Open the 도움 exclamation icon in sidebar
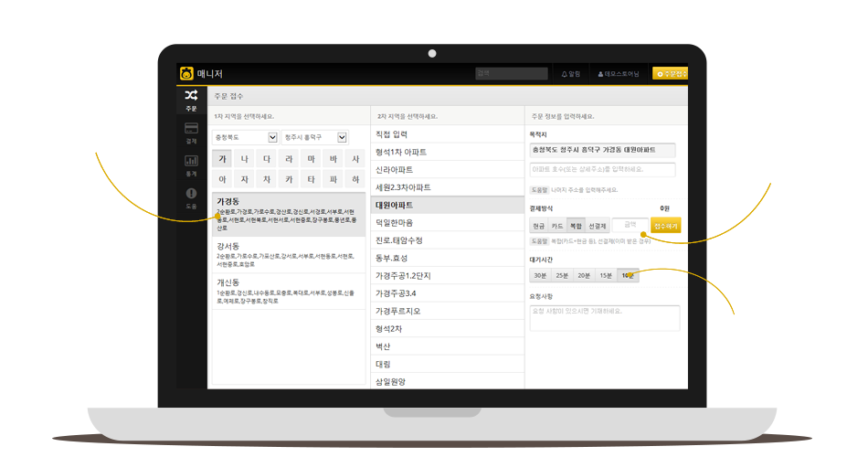The image size is (868, 457). (191, 194)
